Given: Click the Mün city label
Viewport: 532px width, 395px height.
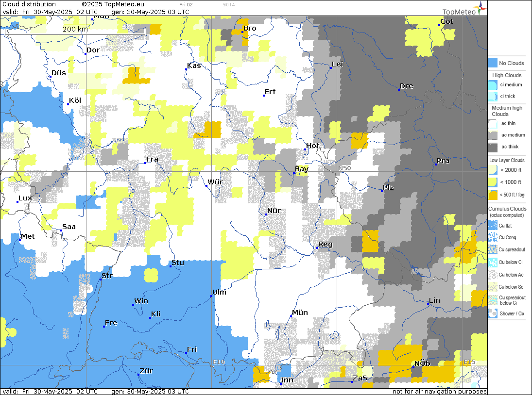Looking at the screenshot, I should pos(300,313).
